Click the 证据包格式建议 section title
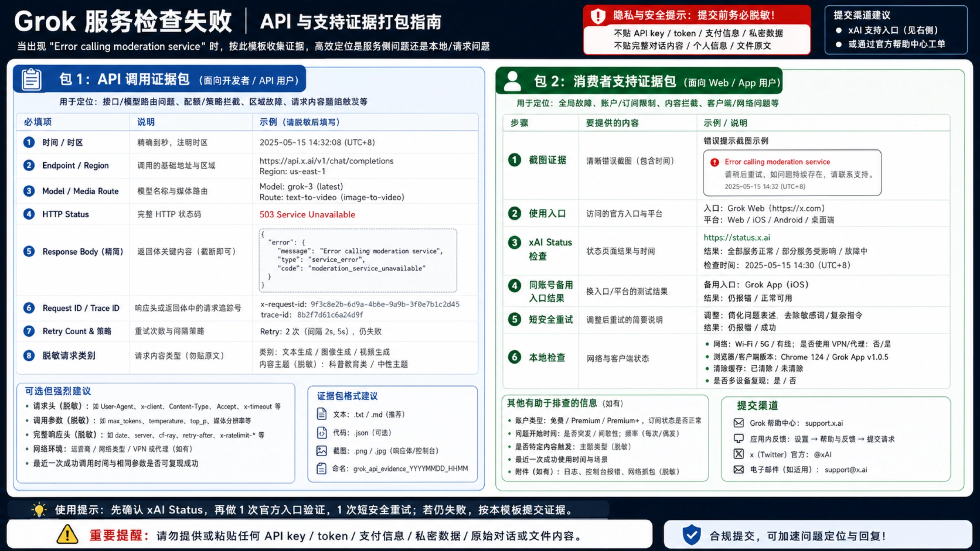Image resolution: width=980 pixels, height=551 pixels. tap(347, 396)
